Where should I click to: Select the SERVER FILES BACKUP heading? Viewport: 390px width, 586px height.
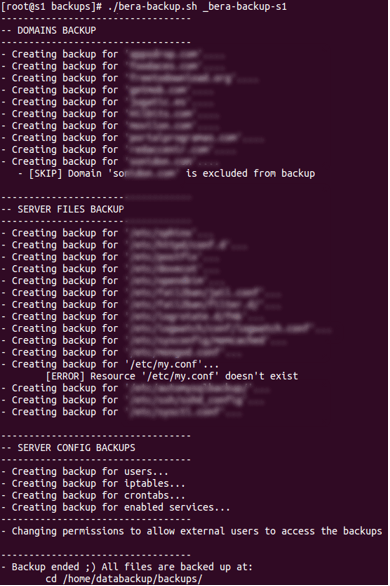62,209
